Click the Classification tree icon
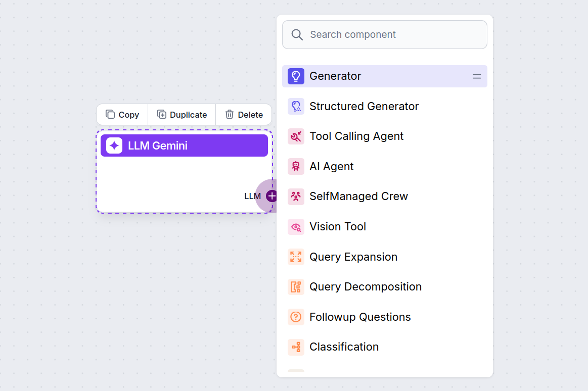This screenshot has height=391, width=588. coord(296,347)
